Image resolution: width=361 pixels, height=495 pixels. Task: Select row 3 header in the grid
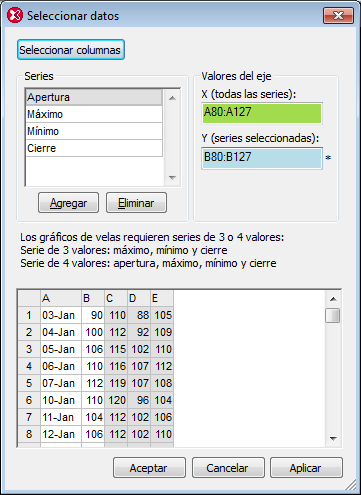pos(29,349)
